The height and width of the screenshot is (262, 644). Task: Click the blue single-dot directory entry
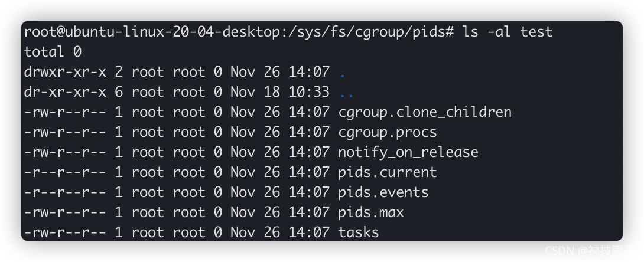[x=343, y=75]
